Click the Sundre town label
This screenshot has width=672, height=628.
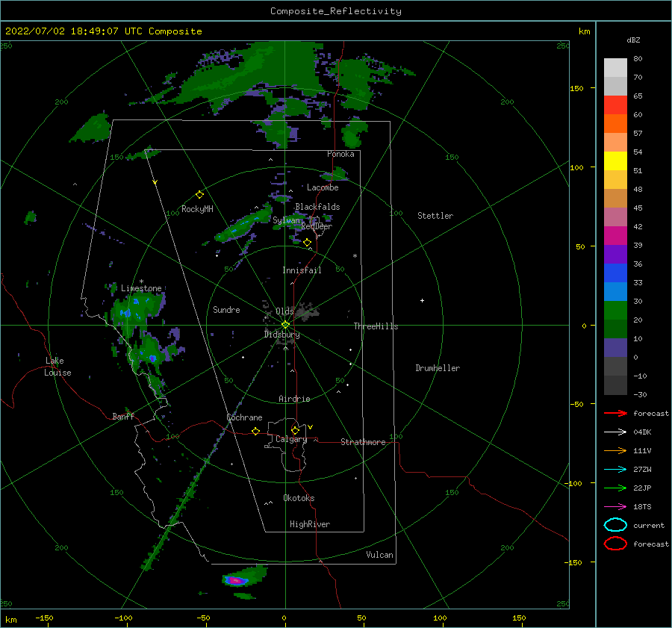(226, 309)
